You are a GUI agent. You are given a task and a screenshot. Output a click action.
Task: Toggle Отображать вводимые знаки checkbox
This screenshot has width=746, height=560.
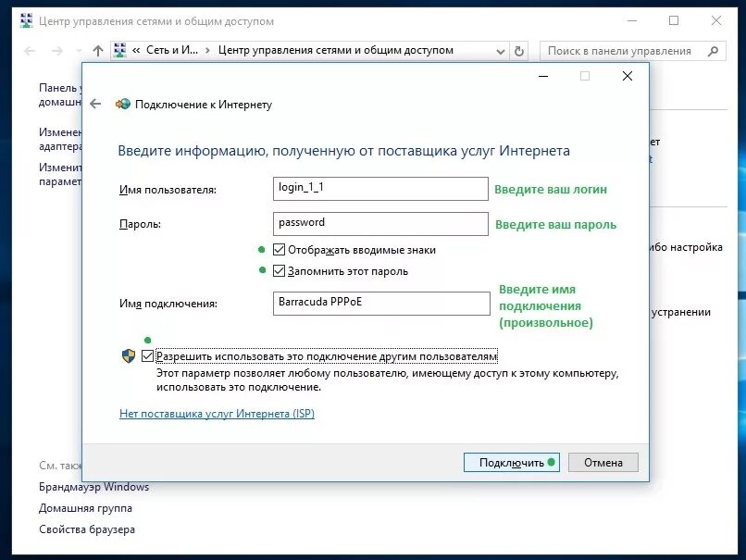279,249
